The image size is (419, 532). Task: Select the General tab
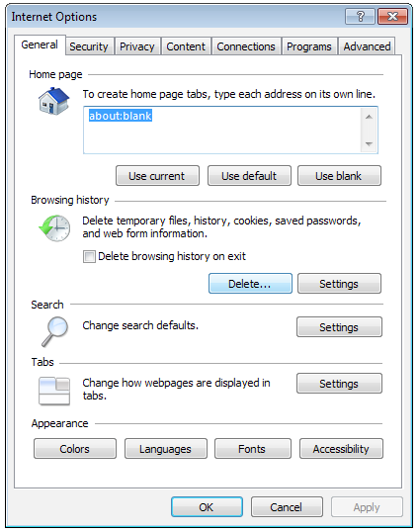point(40,44)
